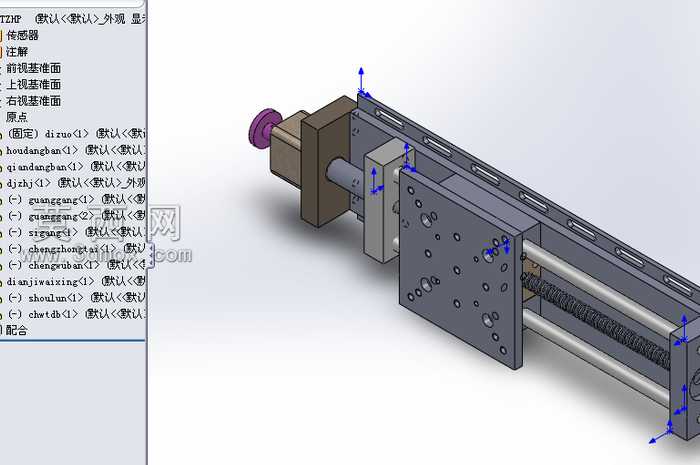Select the djzhj<1> component
The width and height of the screenshot is (700, 465).
(x=76, y=183)
